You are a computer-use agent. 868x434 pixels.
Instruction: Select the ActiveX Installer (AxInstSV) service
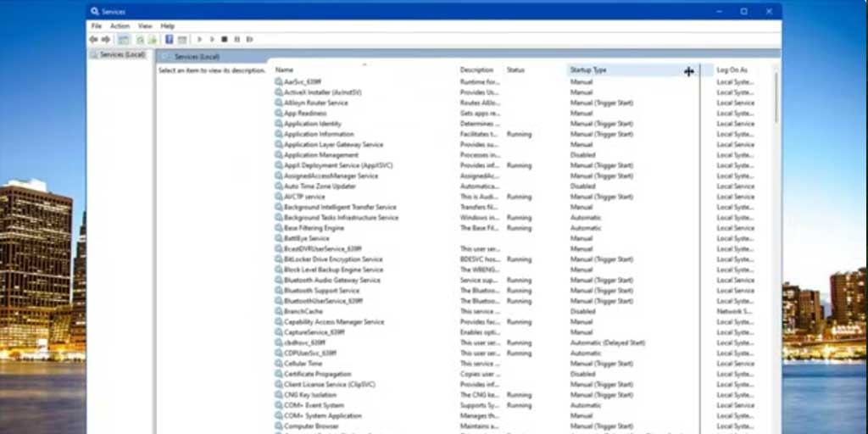tap(322, 92)
